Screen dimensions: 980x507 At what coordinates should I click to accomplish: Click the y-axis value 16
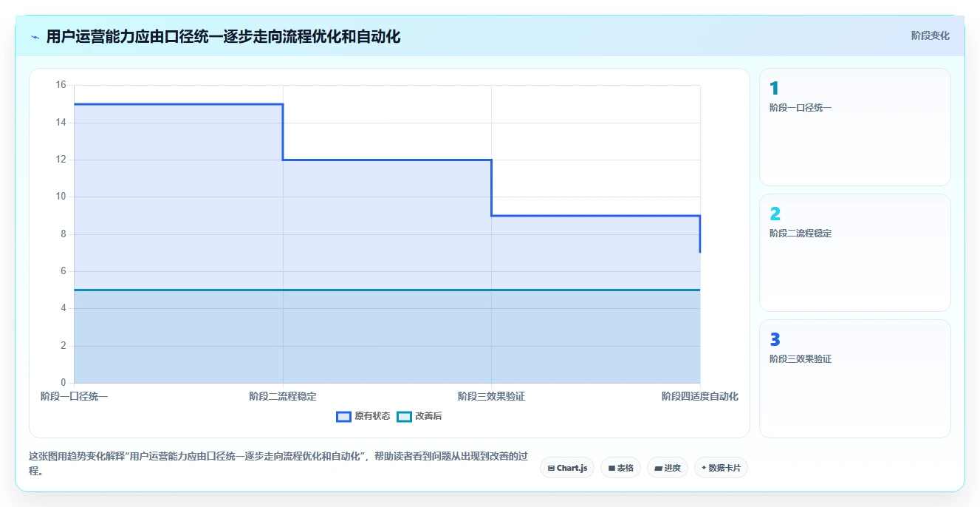click(61, 85)
